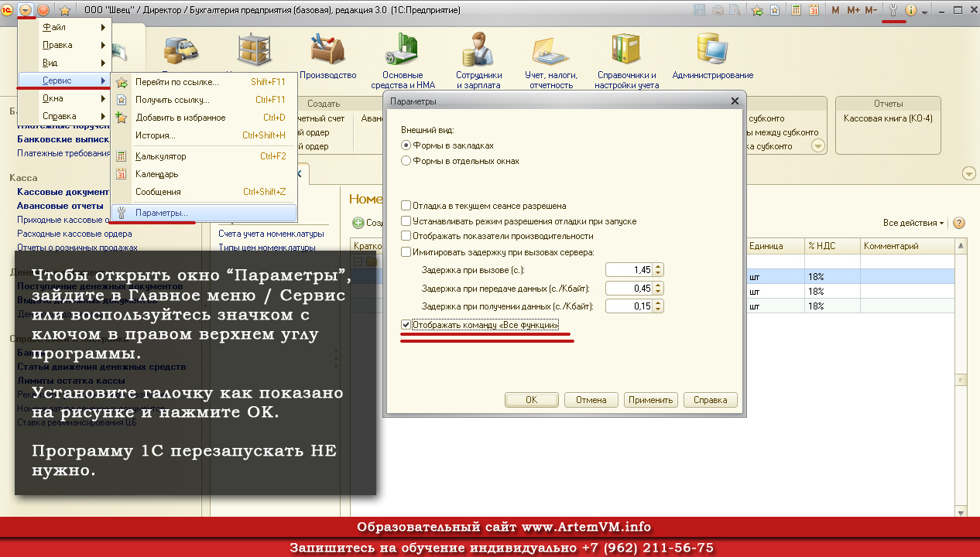Click the Задержка при передаче данных value field
The width and height of the screenshot is (980, 557).
[630, 289]
